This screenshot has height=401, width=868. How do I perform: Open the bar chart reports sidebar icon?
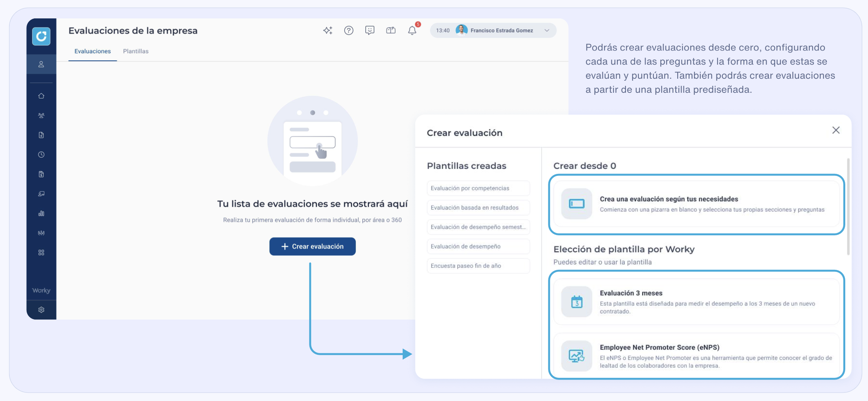coord(41,213)
